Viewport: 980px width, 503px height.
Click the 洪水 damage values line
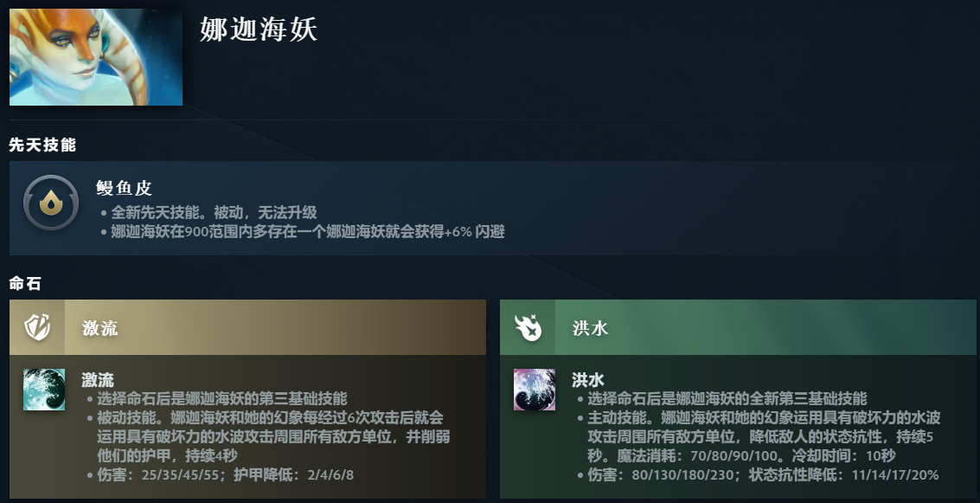pos(763,474)
